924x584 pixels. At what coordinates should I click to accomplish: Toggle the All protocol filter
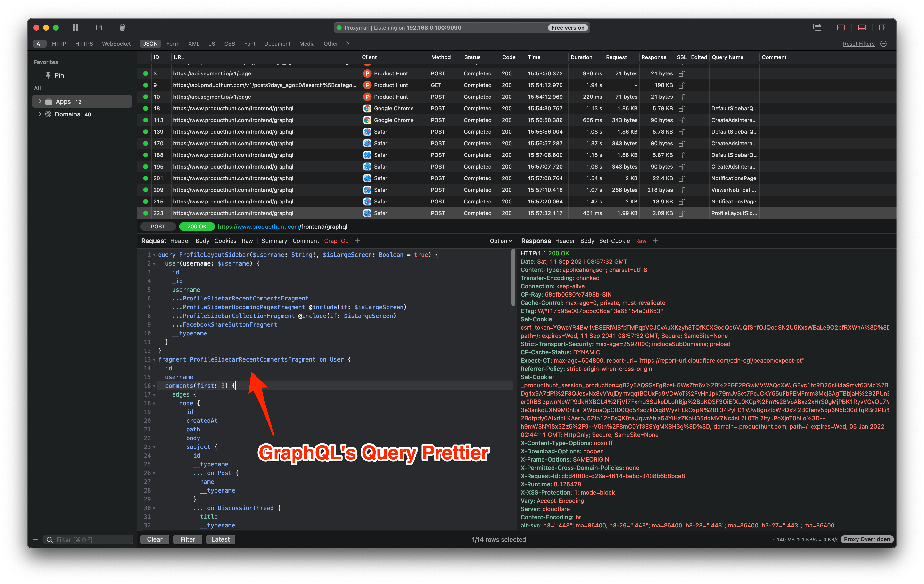pyautogui.click(x=40, y=44)
